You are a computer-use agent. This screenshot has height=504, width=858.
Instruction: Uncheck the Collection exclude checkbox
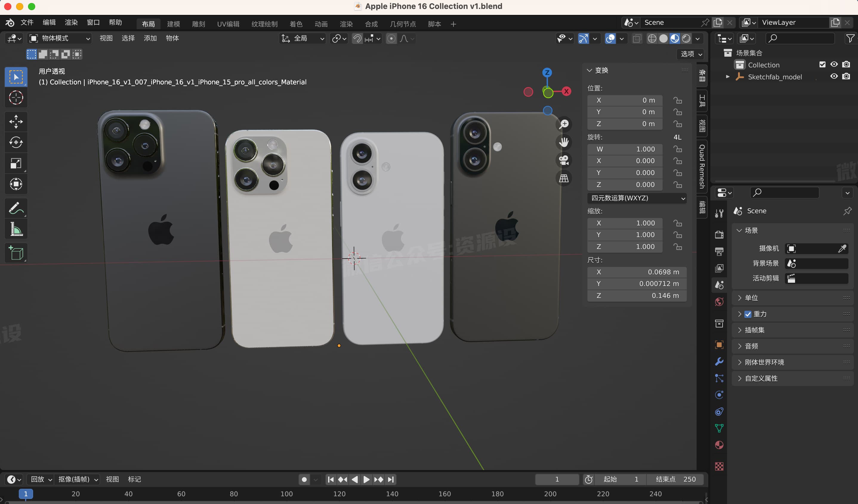point(822,65)
